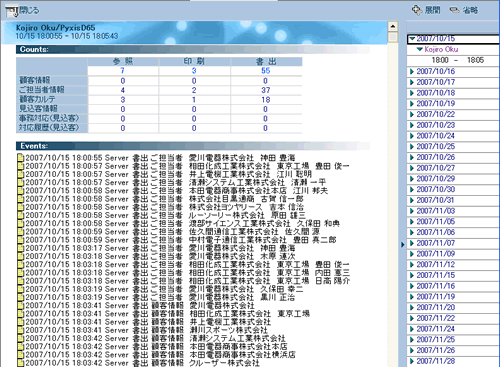The image size is (500, 367).
Task: Click ご担当者情報 印刷 count 2
Action: pyautogui.click(x=194, y=90)
